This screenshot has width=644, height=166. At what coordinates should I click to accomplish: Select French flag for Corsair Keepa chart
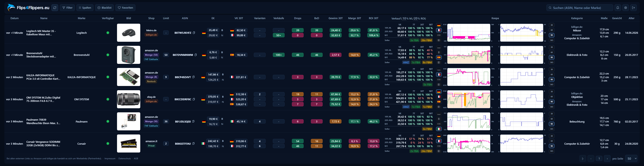439,141
